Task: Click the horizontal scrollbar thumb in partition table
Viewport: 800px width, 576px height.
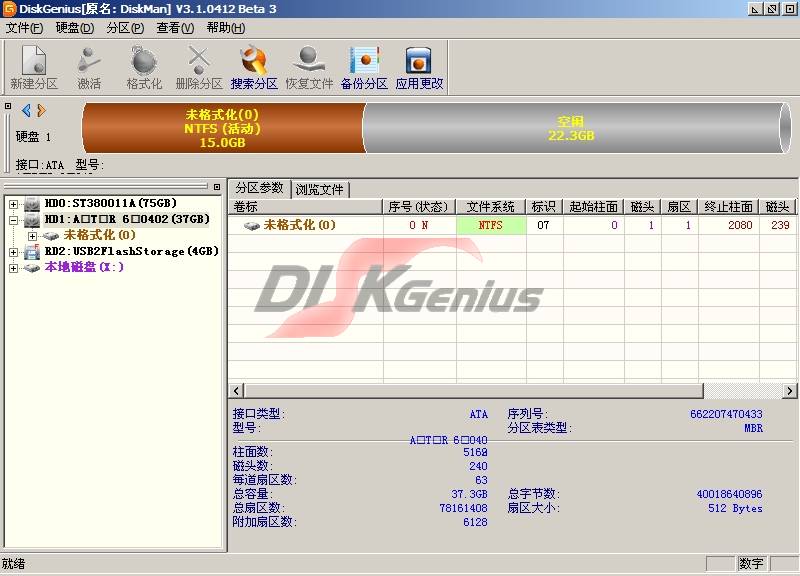Action: [x=473, y=391]
